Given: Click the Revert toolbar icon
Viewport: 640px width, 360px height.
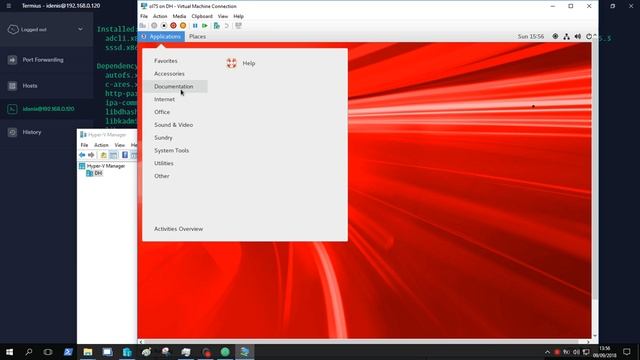Looking at the screenshot, I should pyautogui.click(x=227, y=26).
